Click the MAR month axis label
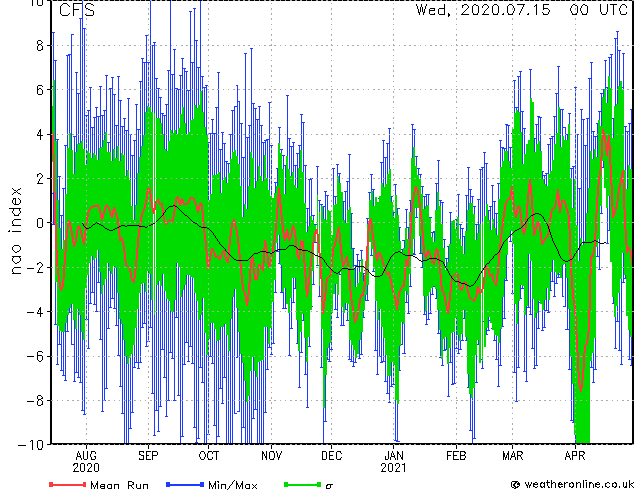Screen dimensions: 634x490 point(513,456)
